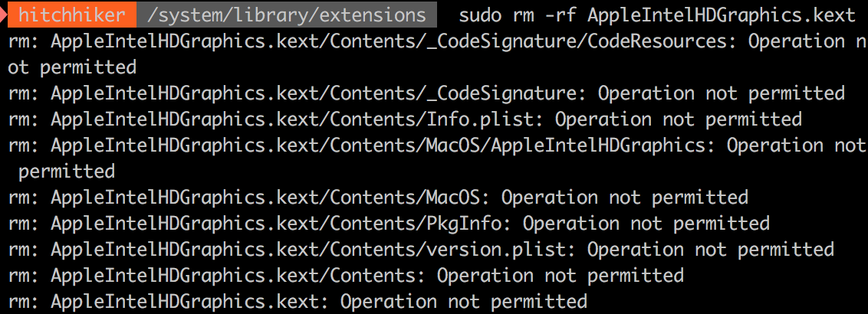Click the orange hitchhiker username prompt segment
868x314 pixels.
(x=72, y=15)
